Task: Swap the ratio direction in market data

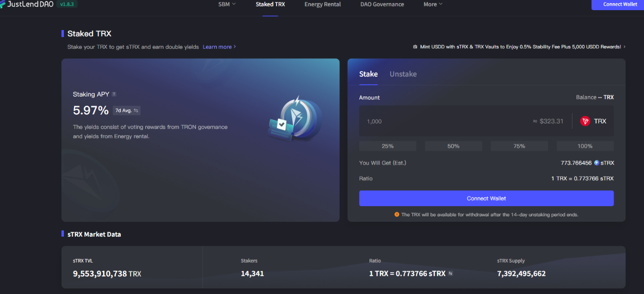Action: pyautogui.click(x=450, y=274)
